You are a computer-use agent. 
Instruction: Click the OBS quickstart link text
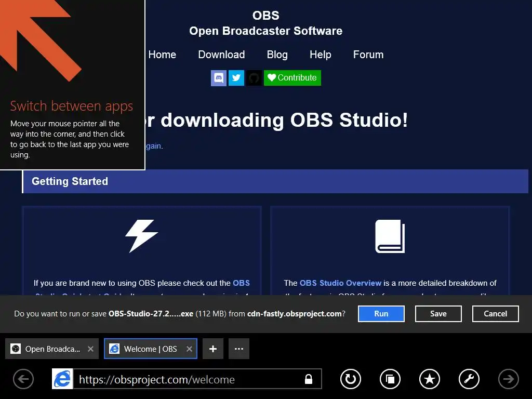(x=241, y=283)
